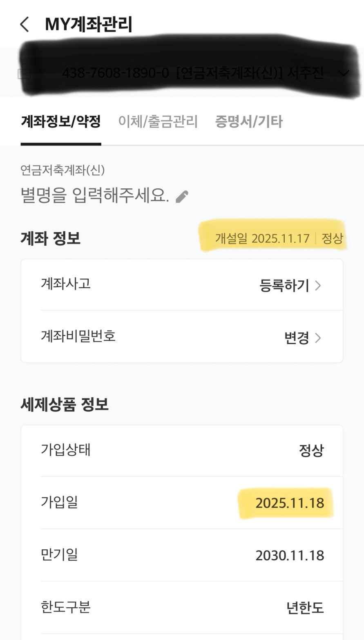Tap the chevron next to 변경
Image resolution: width=364 pixels, height=640 pixels.
pos(318,338)
